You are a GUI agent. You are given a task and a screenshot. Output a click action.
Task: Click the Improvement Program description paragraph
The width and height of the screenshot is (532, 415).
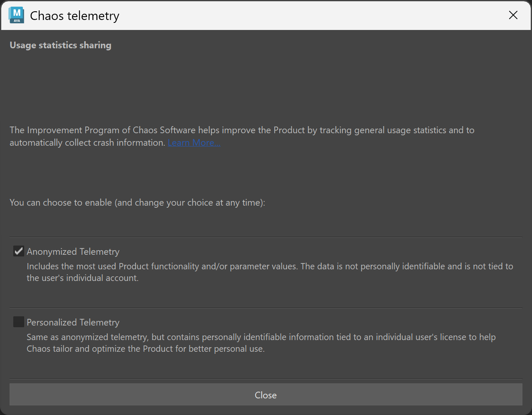coord(242,136)
